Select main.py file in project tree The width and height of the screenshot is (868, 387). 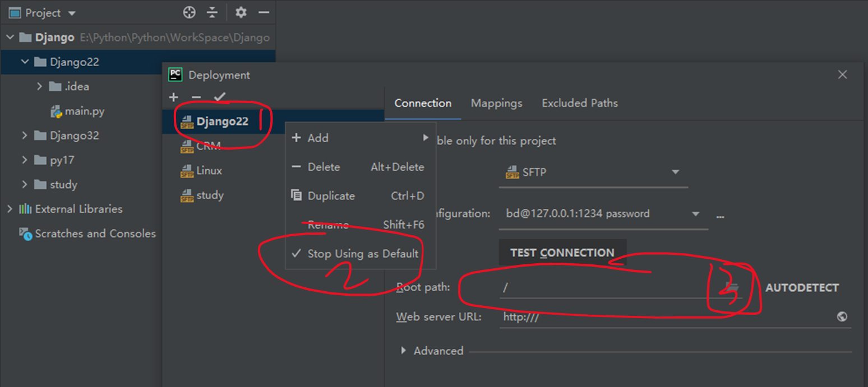(x=84, y=111)
